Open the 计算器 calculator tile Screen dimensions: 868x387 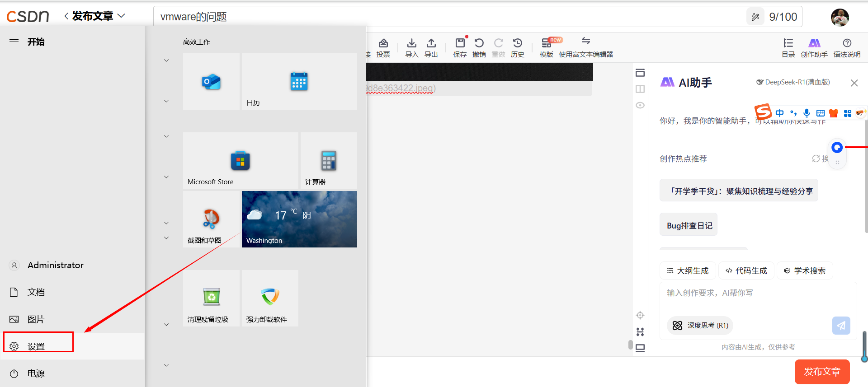[329, 160]
